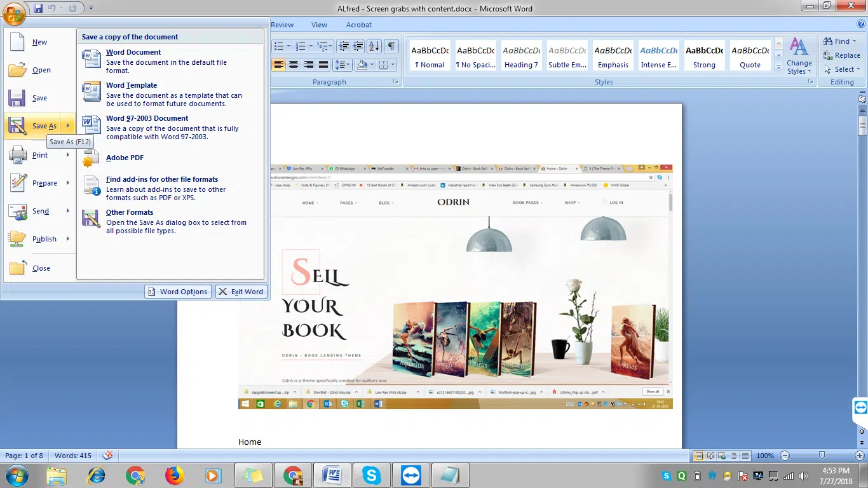Open the shading color dropdown
The image size is (868, 488).
coord(372,64)
